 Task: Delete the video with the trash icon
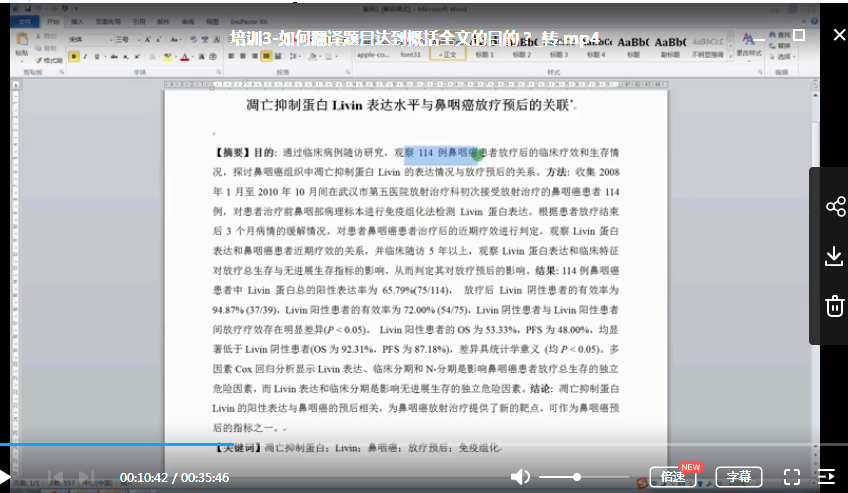(835, 306)
